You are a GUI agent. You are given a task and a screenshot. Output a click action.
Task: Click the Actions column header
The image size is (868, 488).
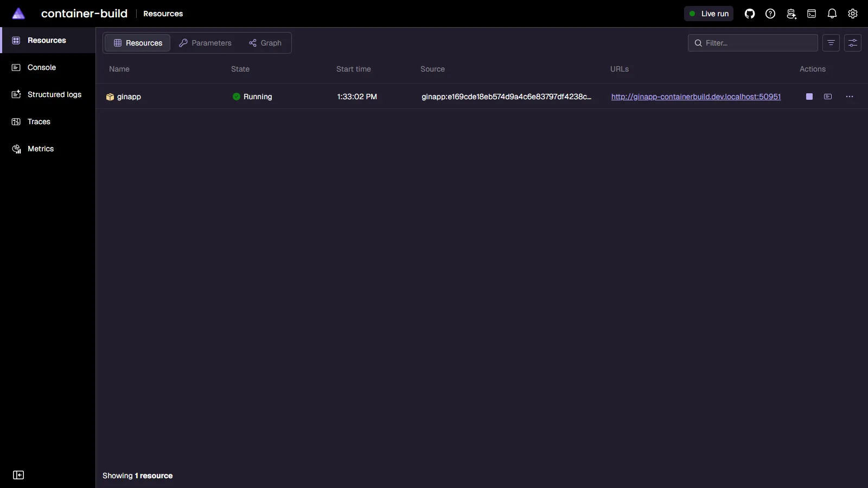tap(813, 69)
